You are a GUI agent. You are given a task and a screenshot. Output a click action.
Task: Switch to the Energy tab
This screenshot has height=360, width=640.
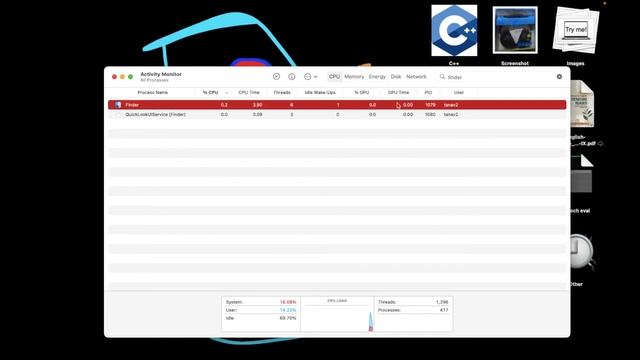[377, 77]
